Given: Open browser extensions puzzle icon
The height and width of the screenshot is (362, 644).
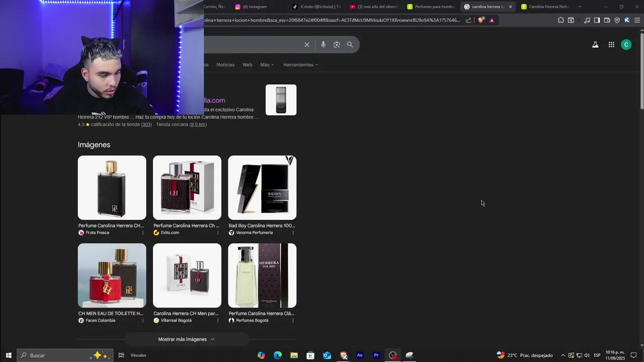Looking at the screenshot, I should point(560,20).
